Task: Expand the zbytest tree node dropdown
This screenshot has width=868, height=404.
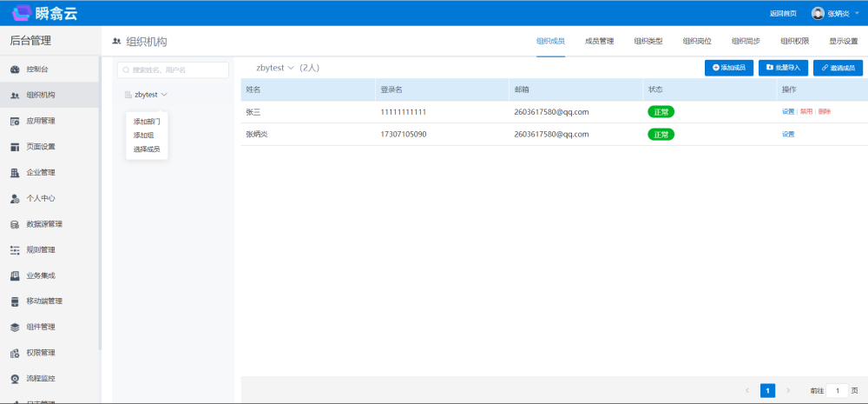Action: [x=164, y=94]
